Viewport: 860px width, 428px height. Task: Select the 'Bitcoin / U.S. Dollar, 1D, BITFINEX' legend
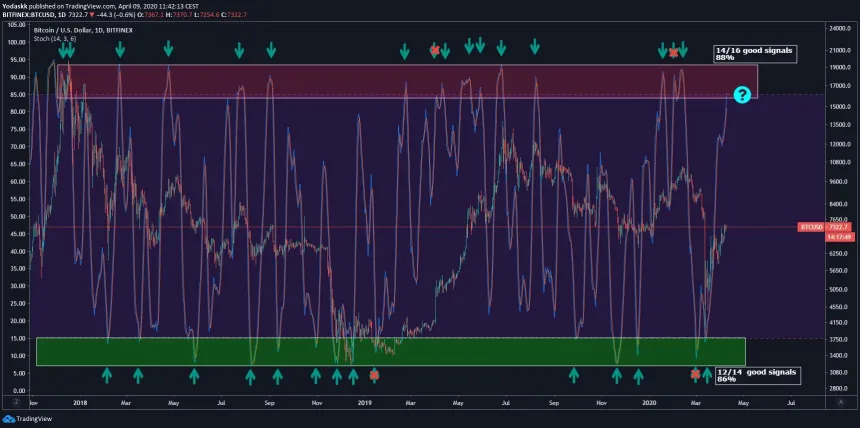[83, 30]
